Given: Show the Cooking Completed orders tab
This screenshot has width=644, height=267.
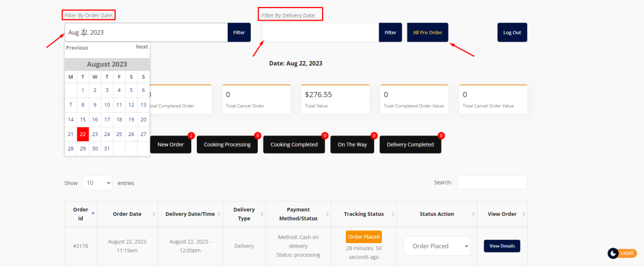Looking at the screenshot, I should 294,145.
